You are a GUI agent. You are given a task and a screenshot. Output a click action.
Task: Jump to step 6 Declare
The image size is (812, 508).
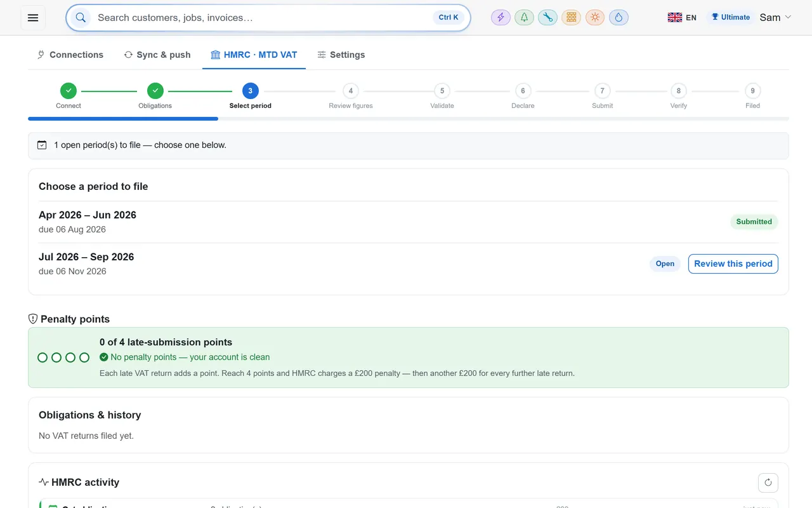pyautogui.click(x=523, y=91)
